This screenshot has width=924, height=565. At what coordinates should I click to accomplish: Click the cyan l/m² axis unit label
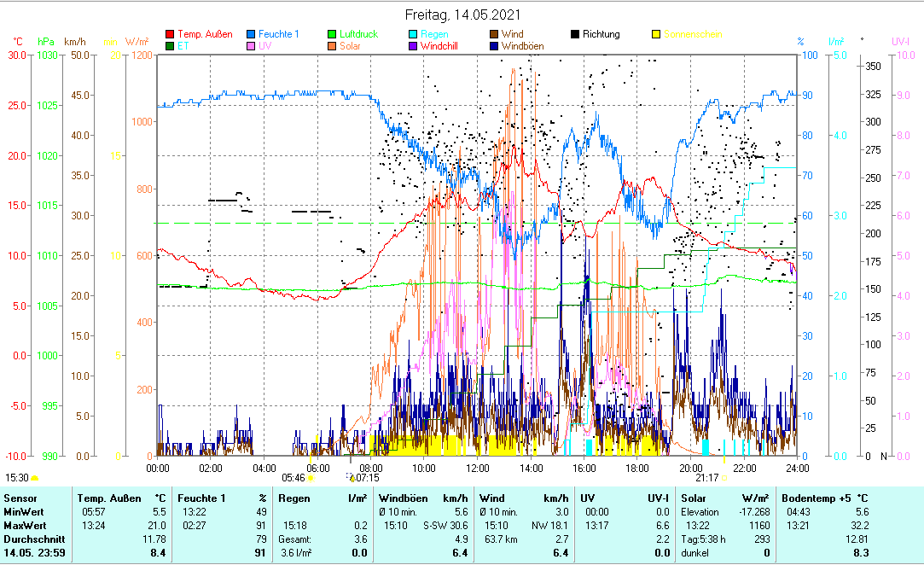pos(836,42)
